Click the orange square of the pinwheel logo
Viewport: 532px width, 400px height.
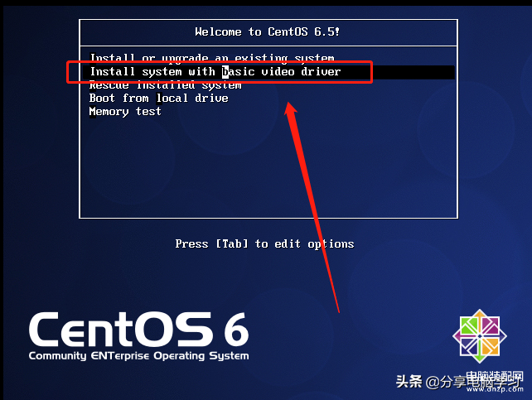coord(490,346)
